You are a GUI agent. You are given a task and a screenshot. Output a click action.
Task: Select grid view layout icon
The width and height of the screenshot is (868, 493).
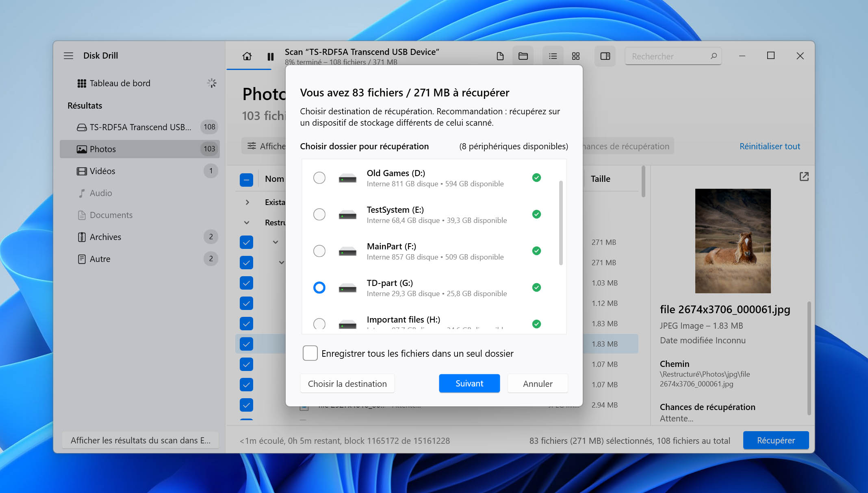coord(576,56)
